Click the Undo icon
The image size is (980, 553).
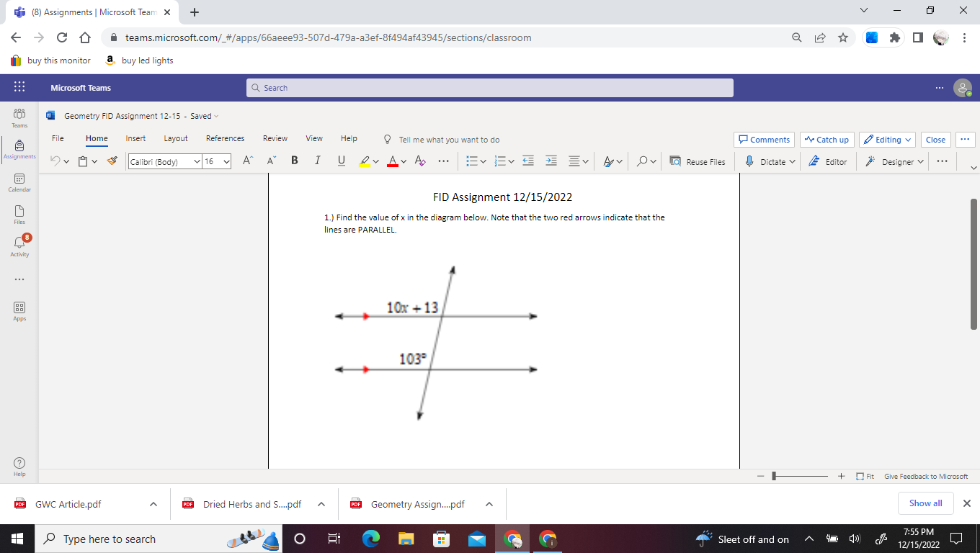(55, 161)
